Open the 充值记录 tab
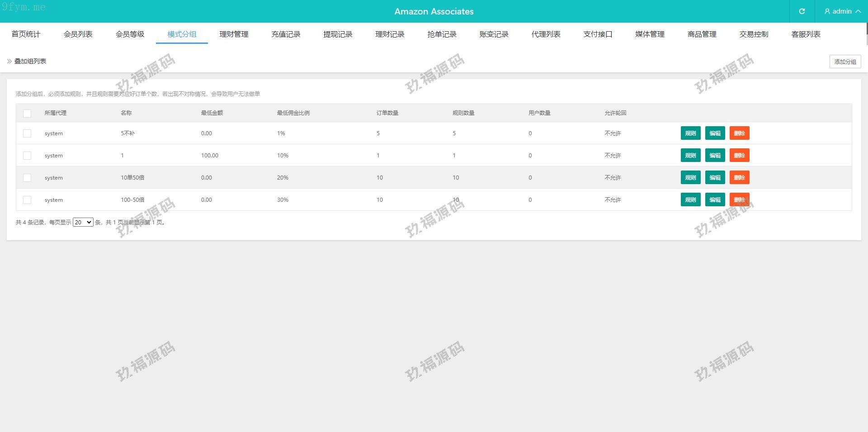Viewport: 868px width, 432px height. (286, 34)
